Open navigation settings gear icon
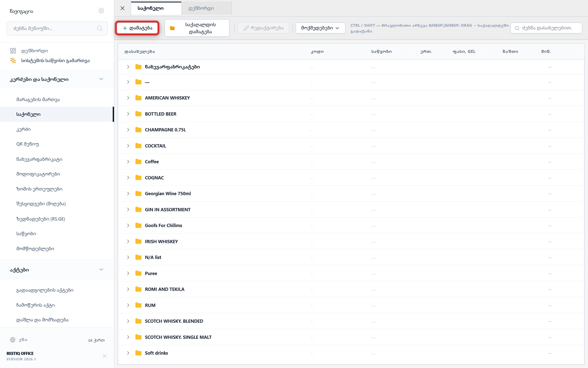This screenshot has width=588, height=368. coord(101,11)
